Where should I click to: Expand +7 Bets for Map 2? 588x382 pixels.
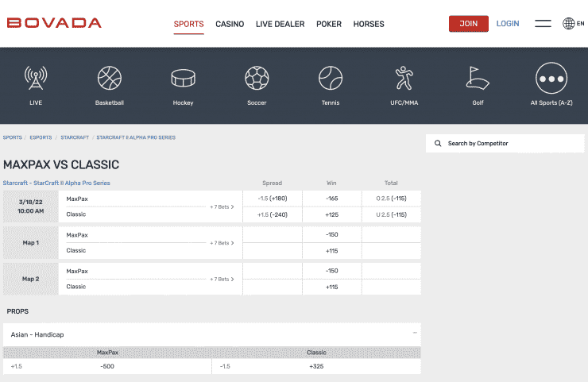[222, 280]
